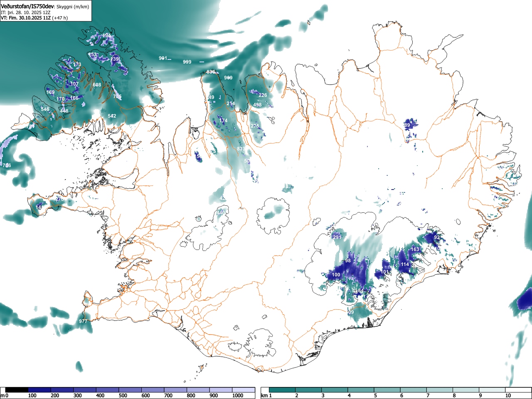The image size is (532, 399).
Task: Click the '214' visibility value on the map
Action: tap(231, 103)
